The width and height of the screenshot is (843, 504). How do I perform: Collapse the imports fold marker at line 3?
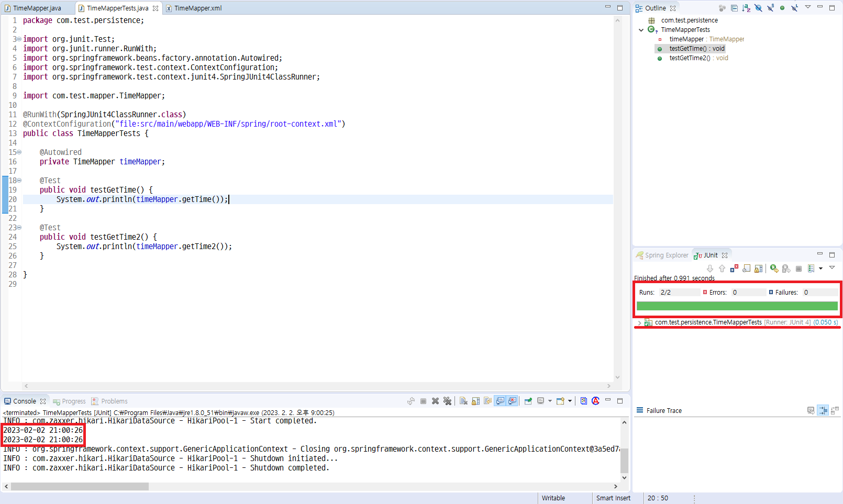19,39
